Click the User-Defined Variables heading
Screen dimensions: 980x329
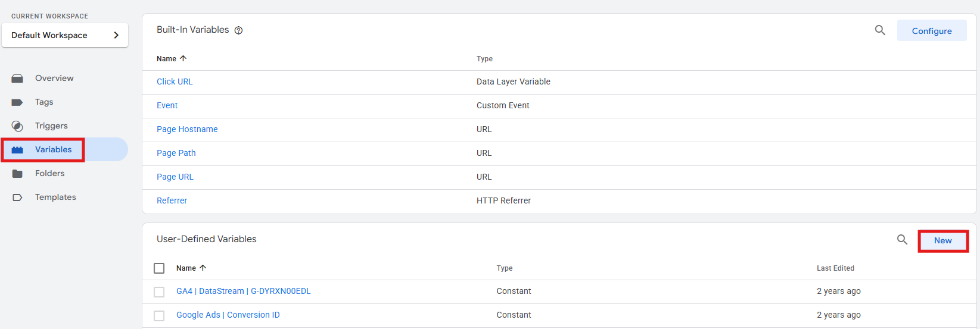coord(206,239)
